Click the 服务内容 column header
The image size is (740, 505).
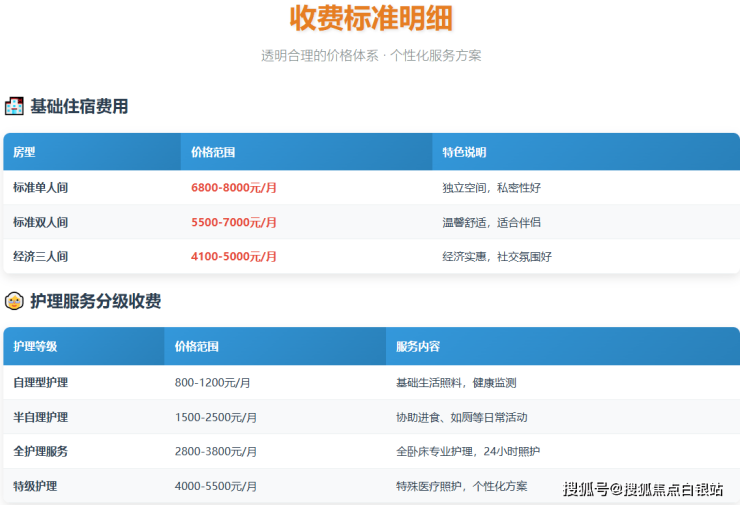click(418, 347)
